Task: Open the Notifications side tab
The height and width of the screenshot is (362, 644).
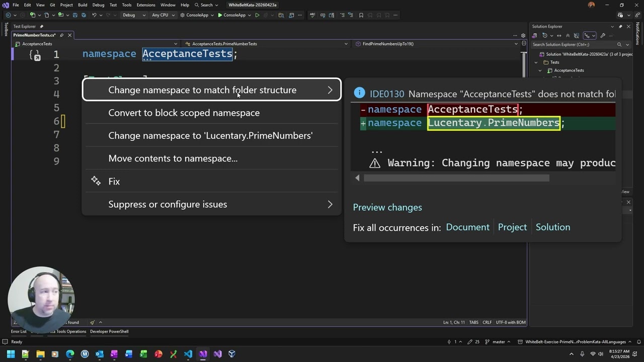Action: tap(637, 34)
